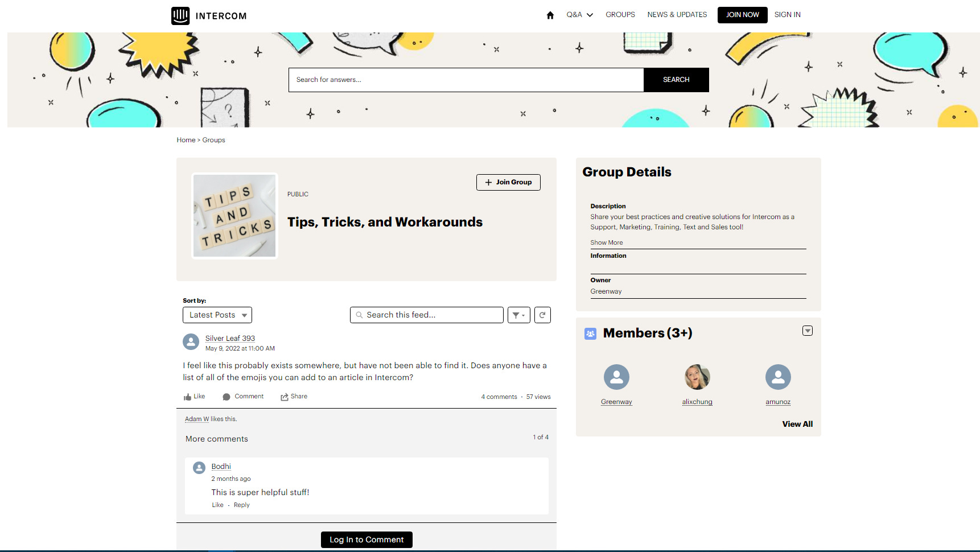Click the black Search button
Image resolution: width=980 pixels, height=552 pixels.
click(676, 80)
